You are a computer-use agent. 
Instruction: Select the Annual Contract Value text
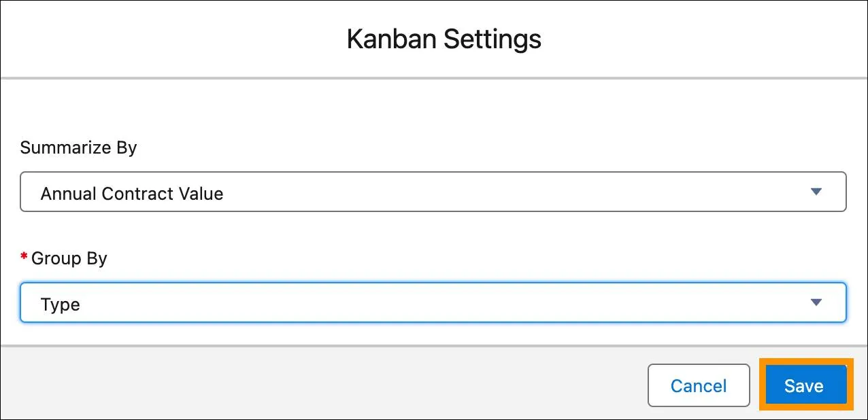click(x=132, y=194)
